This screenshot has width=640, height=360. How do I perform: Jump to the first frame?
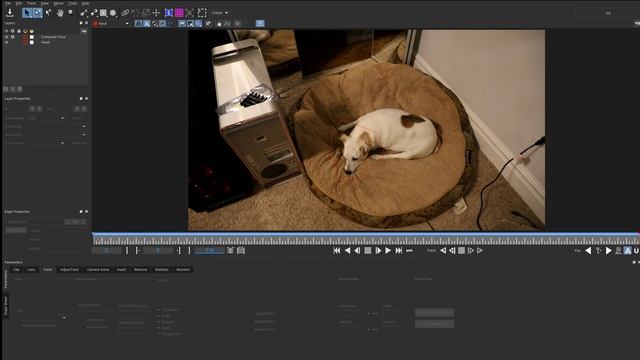(337, 251)
